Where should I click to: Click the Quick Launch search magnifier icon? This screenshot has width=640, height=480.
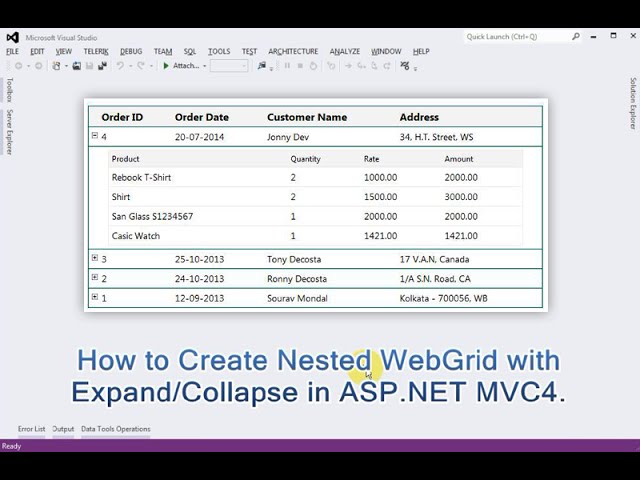576,37
